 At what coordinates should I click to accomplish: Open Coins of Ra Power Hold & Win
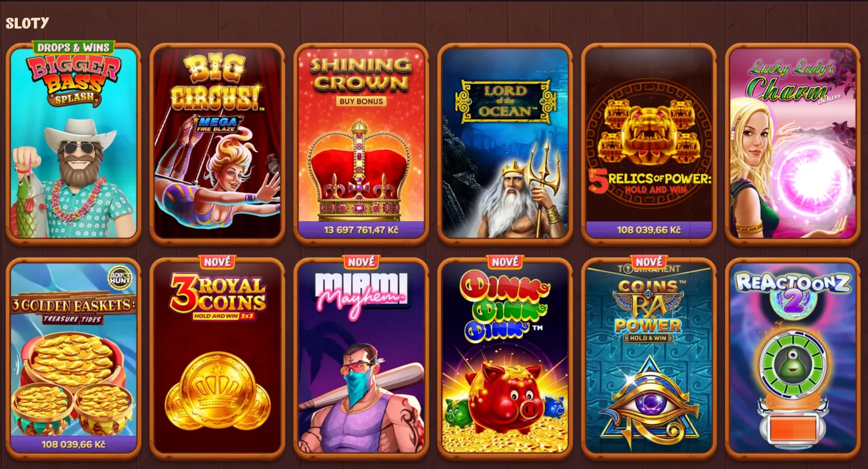pos(649,358)
